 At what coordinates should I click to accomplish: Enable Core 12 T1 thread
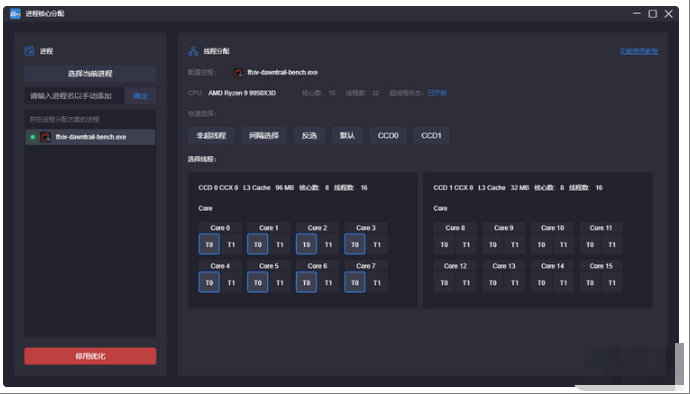(x=466, y=283)
